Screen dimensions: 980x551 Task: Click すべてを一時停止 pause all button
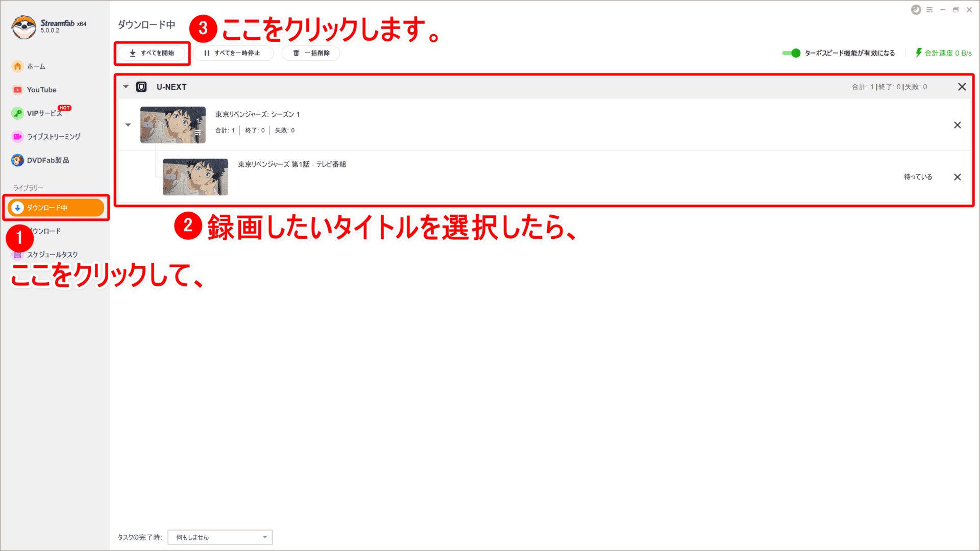[233, 53]
